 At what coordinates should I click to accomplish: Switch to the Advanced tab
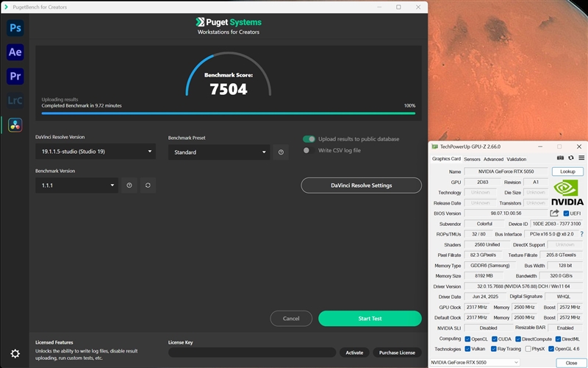point(493,159)
